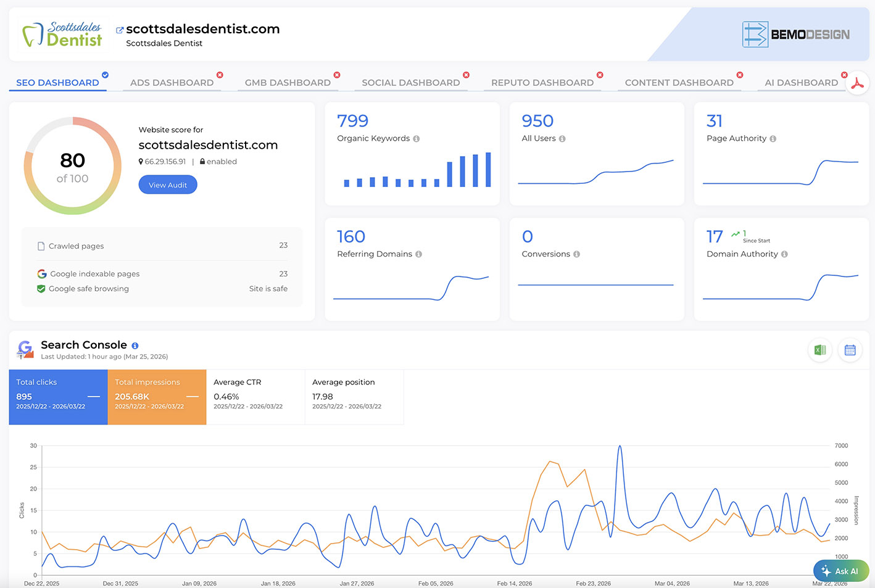Click the View Audit button
The width and height of the screenshot is (875, 588).
pyautogui.click(x=167, y=184)
